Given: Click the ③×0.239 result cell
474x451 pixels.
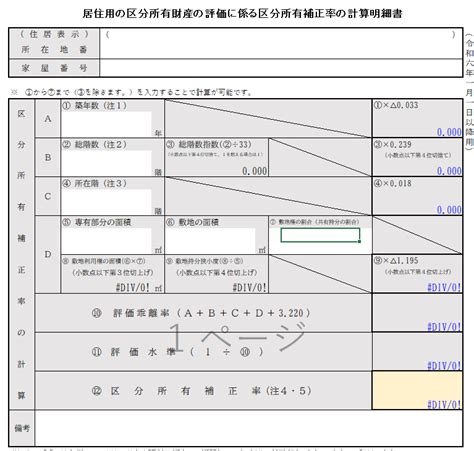Looking at the screenshot, I should tap(417, 157).
